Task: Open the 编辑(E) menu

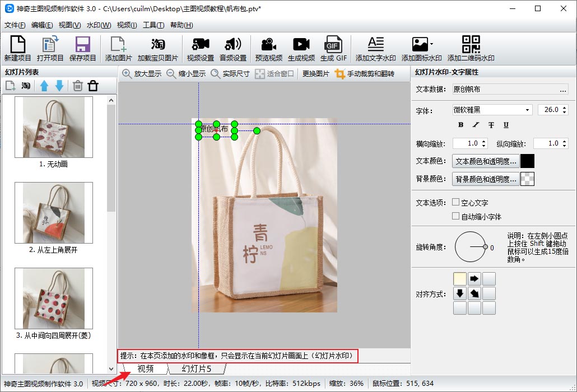Action: (43, 25)
